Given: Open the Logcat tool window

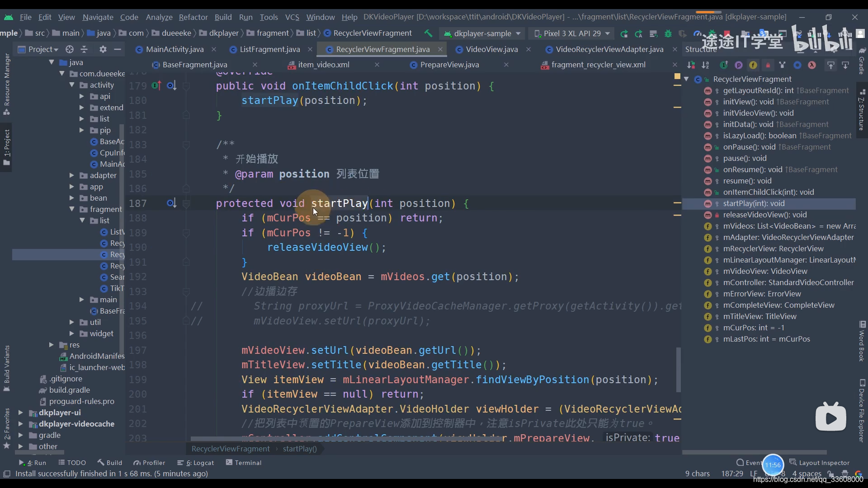Looking at the screenshot, I should tap(196, 463).
